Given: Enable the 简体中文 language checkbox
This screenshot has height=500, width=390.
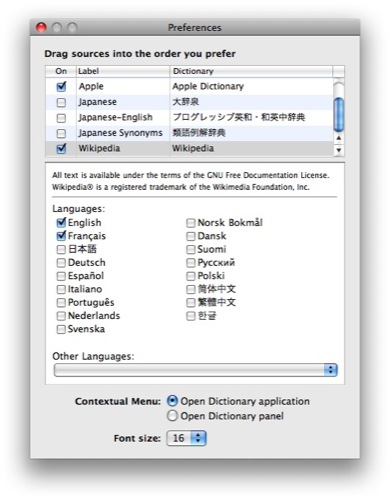Looking at the screenshot, I should [191, 289].
